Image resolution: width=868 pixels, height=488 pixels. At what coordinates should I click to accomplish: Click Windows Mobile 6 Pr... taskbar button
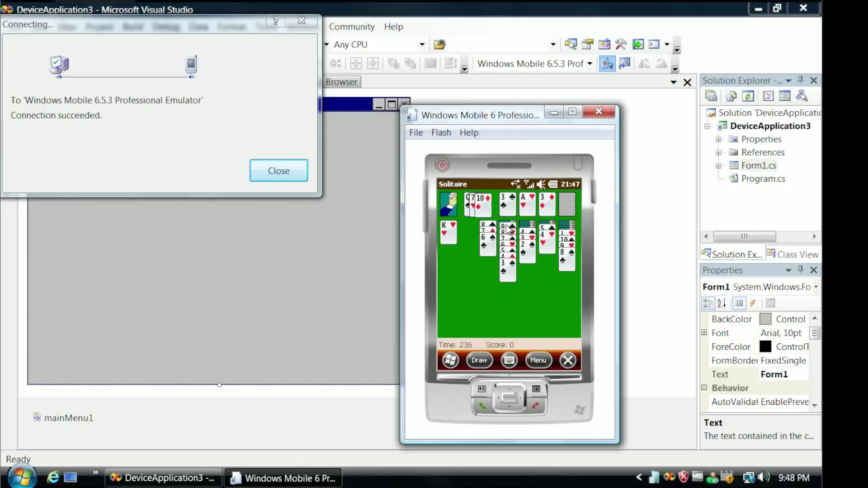click(283, 478)
